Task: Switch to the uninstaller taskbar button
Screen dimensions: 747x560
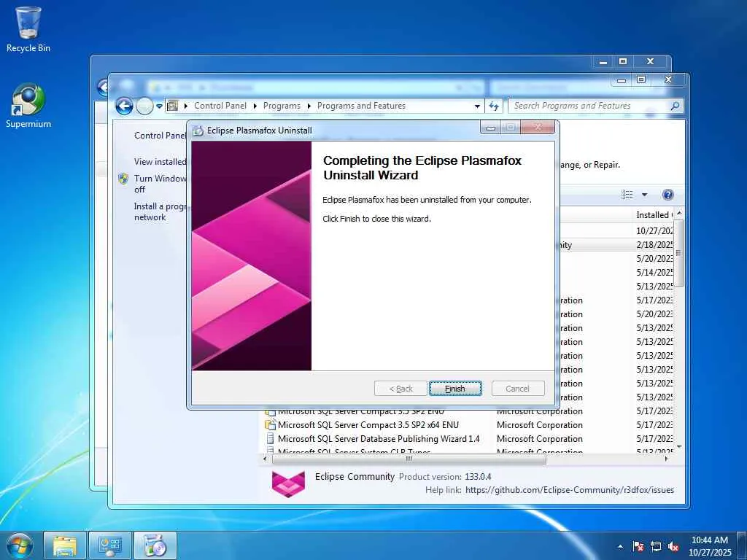Action: coord(155,545)
